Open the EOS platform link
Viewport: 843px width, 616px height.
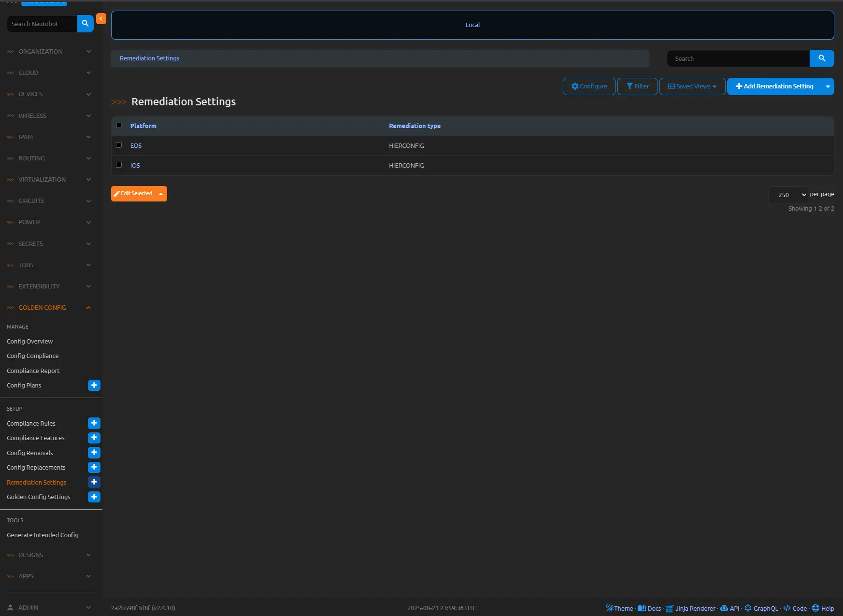point(136,146)
